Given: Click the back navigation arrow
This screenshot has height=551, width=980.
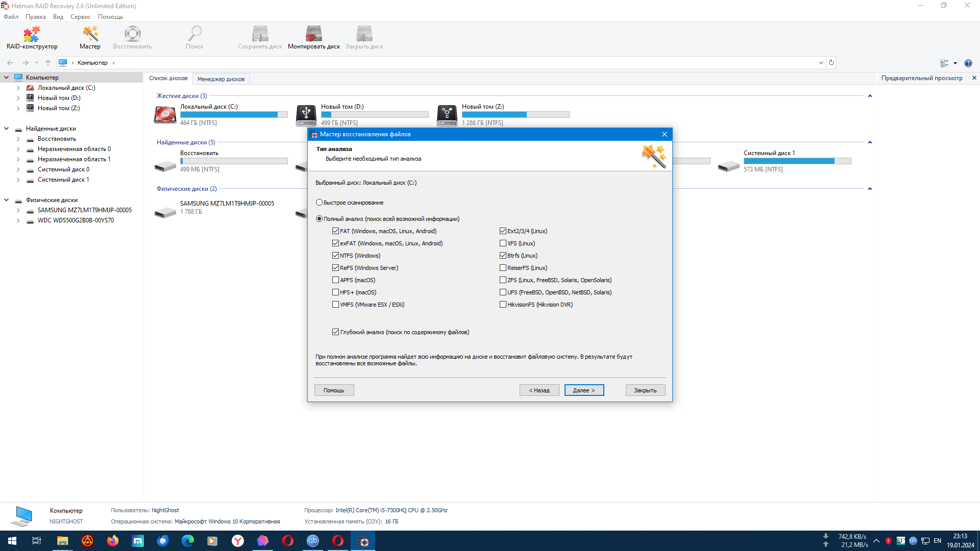Looking at the screenshot, I should coord(10,63).
